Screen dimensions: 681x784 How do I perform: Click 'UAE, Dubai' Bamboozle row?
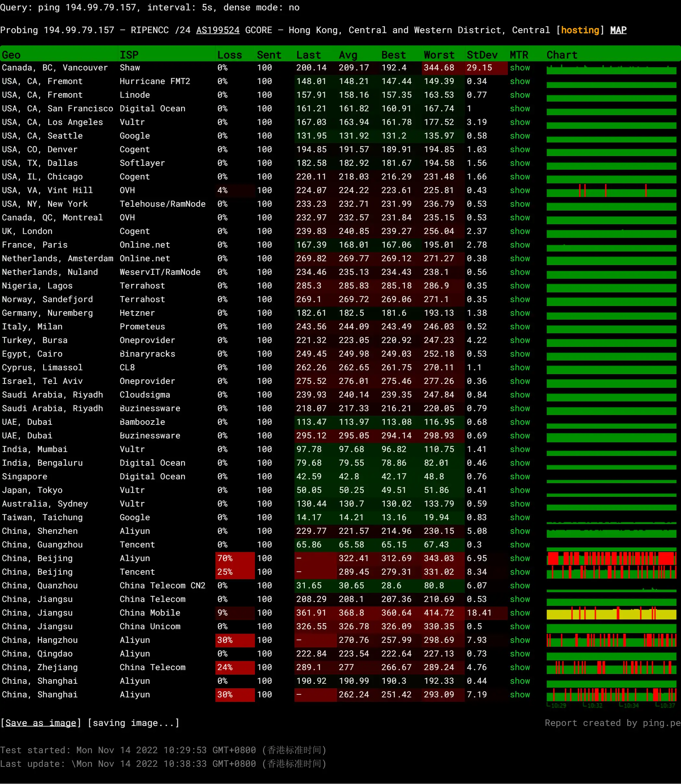point(27,422)
